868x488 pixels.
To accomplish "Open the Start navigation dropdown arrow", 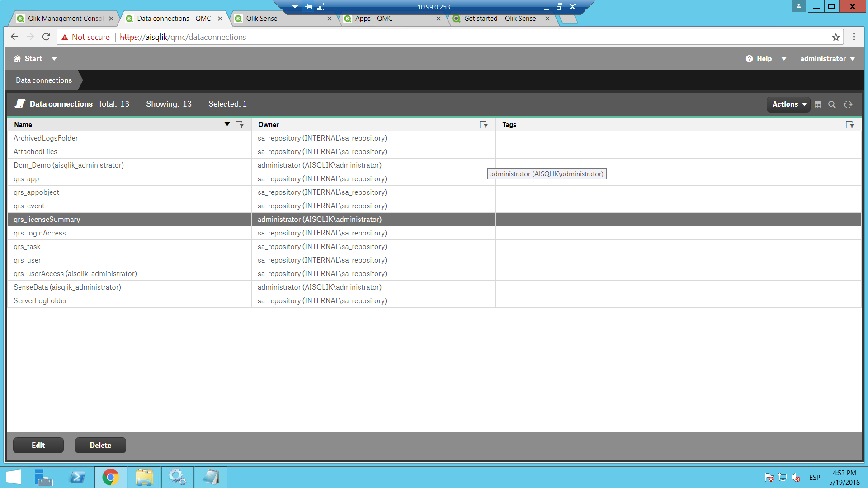I will [54, 59].
